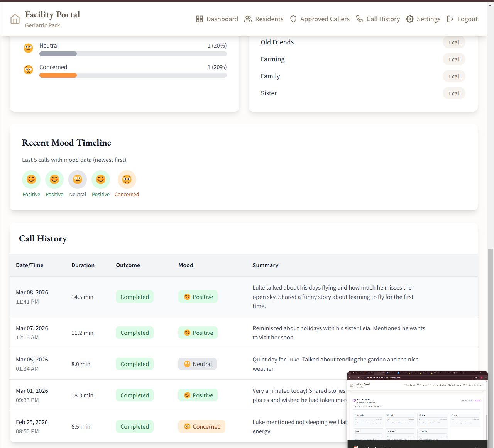
Task: Navigate to Call History in the top menu
Action: pyautogui.click(x=383, y=19)
